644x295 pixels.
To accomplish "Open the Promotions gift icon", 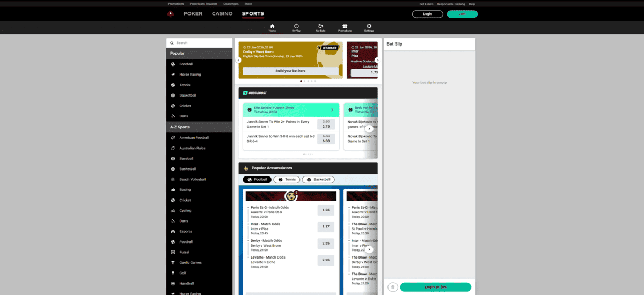I will (x=345, y=26).
